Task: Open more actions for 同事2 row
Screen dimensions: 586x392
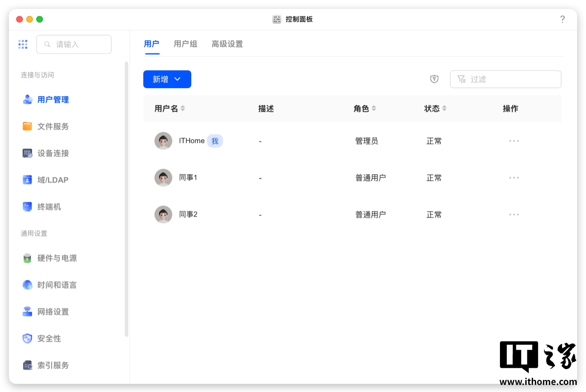Action: coord(514,215)
